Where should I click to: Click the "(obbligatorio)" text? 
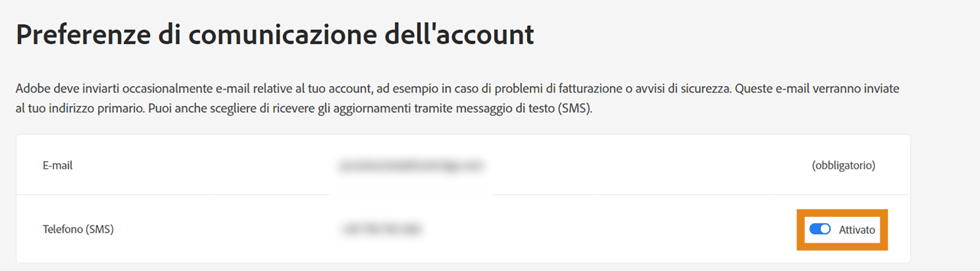[x=843, y=165]
